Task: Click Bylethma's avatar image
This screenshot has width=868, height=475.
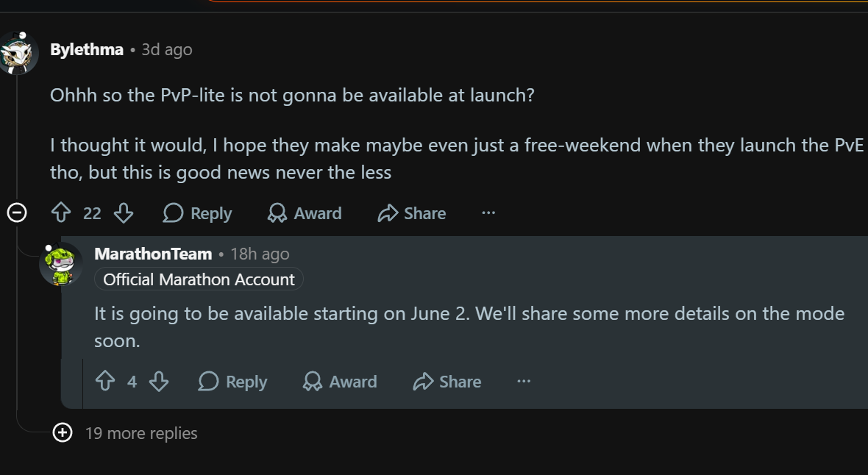Action: coord(18,53)
